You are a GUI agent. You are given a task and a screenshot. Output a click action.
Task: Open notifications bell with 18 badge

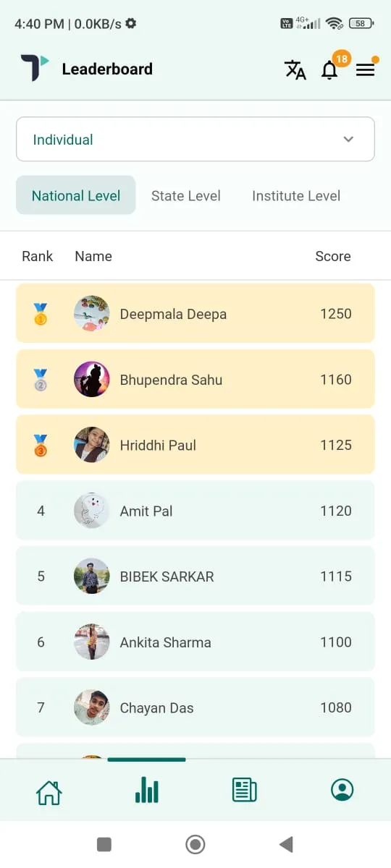(x=331, y=68)
